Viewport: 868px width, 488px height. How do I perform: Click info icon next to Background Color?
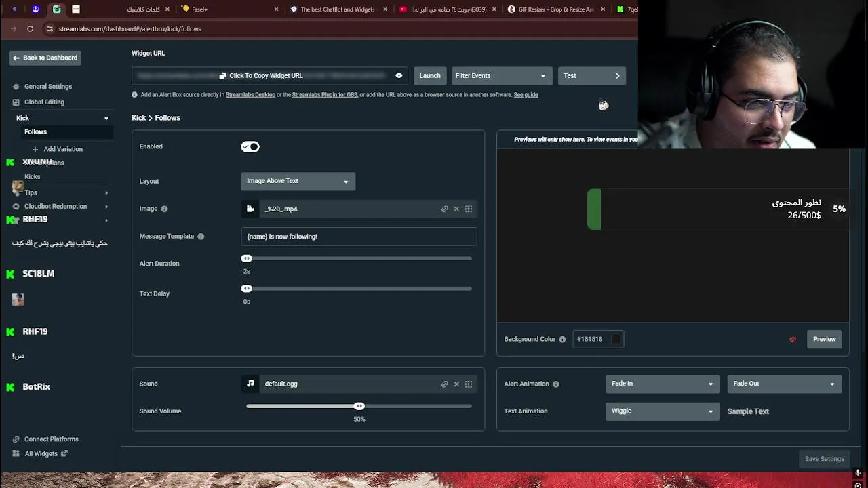(x=562, y=339)
